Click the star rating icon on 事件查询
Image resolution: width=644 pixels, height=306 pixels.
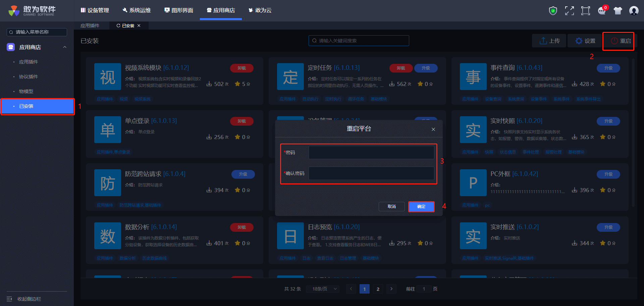(x=603, y=84)
